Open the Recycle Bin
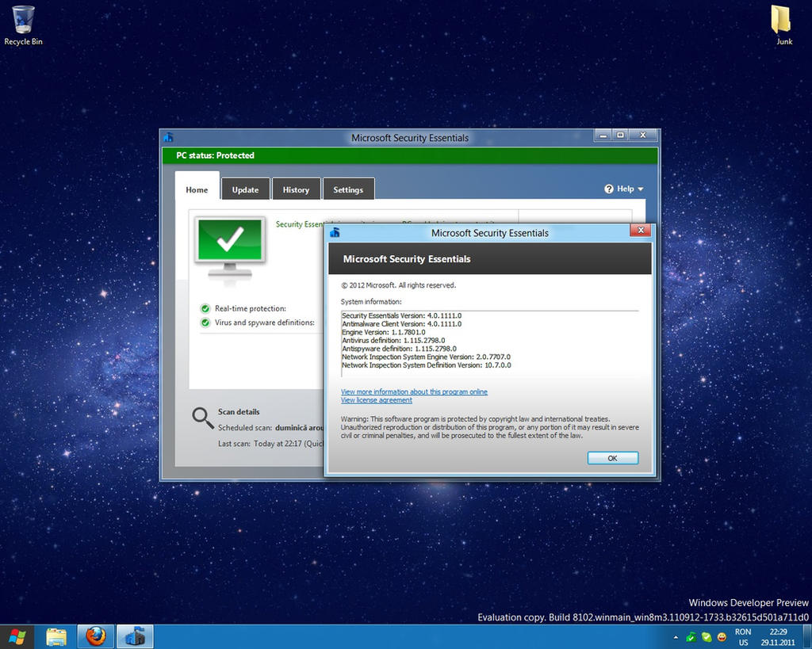This screenshot has height=649, width=812. (22, 20)
